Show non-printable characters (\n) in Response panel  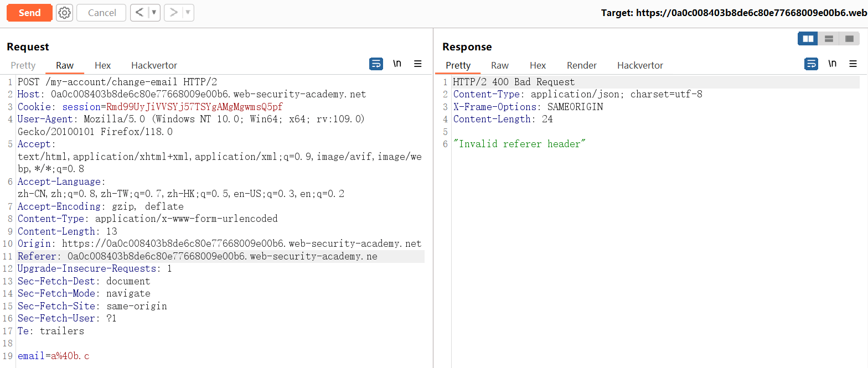832,64
